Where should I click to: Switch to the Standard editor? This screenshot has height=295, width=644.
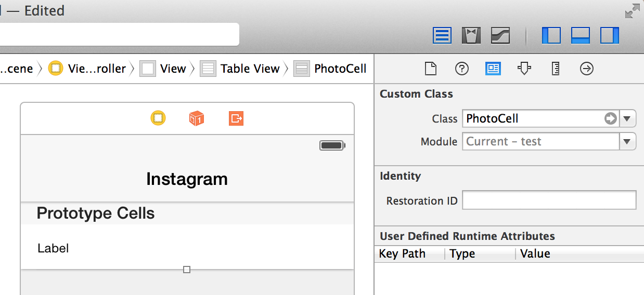pos(442,35)
